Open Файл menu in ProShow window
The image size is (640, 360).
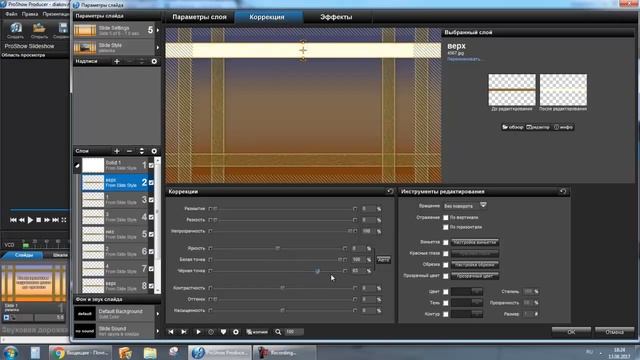click(x=11, y=14)
